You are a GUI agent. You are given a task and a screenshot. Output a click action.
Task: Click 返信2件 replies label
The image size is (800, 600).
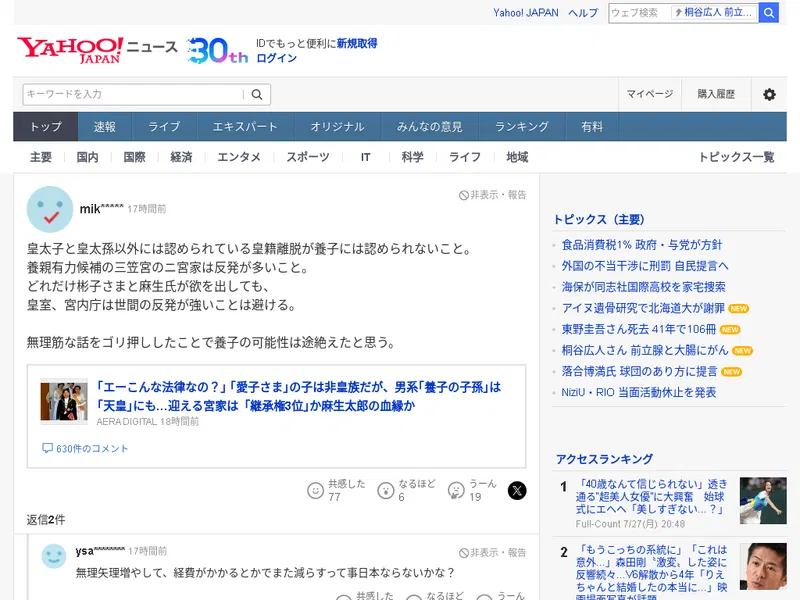pos(46,519)
